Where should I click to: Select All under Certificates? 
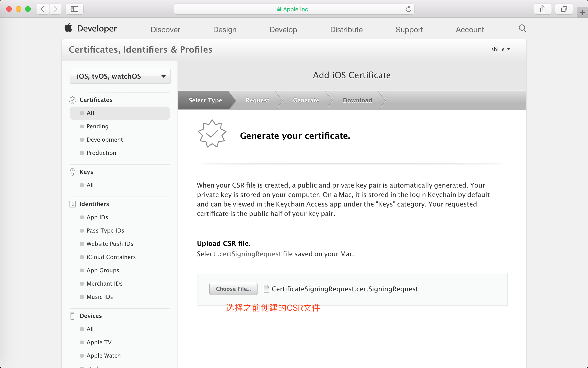click(x=120, y=113)
